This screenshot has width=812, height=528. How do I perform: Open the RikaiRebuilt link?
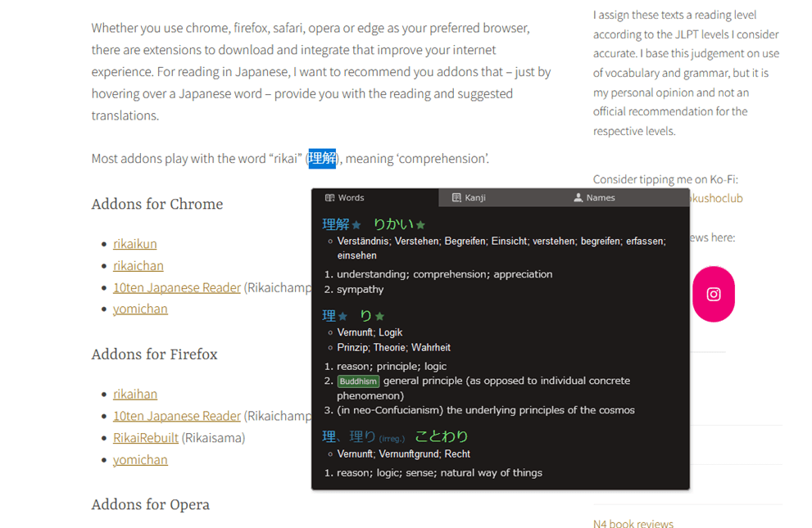[145, 437]
